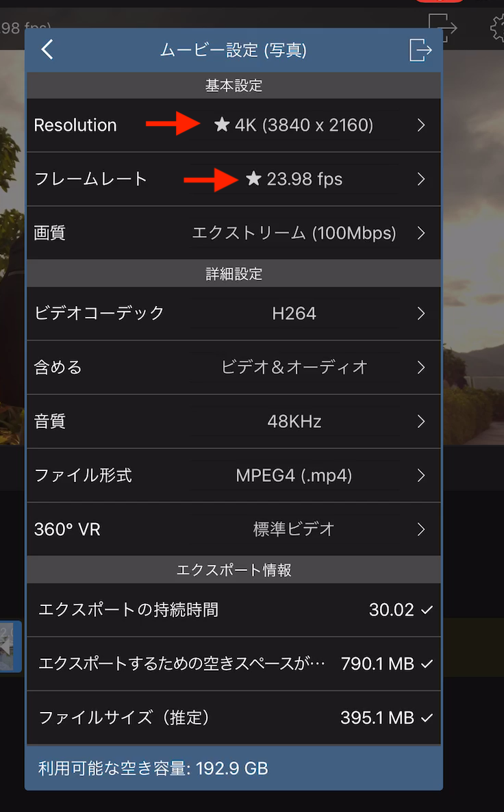Click the エクスポートの持続時間 label
504x812 pixels.
129,610
